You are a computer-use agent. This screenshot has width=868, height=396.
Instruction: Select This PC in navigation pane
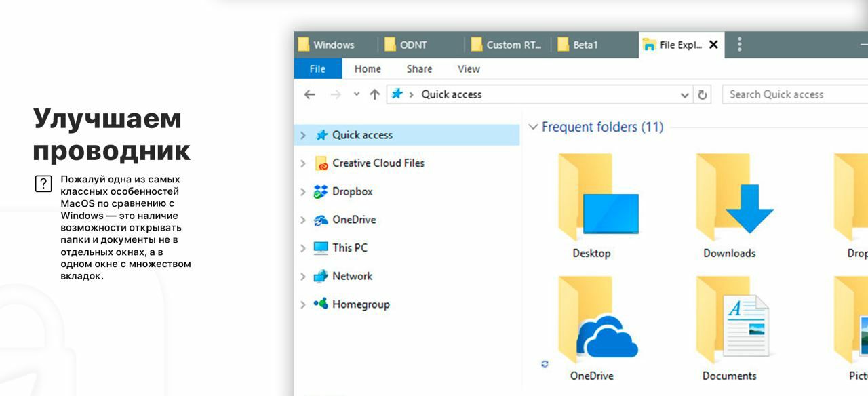pyautogui.click(x=350, y=248)
